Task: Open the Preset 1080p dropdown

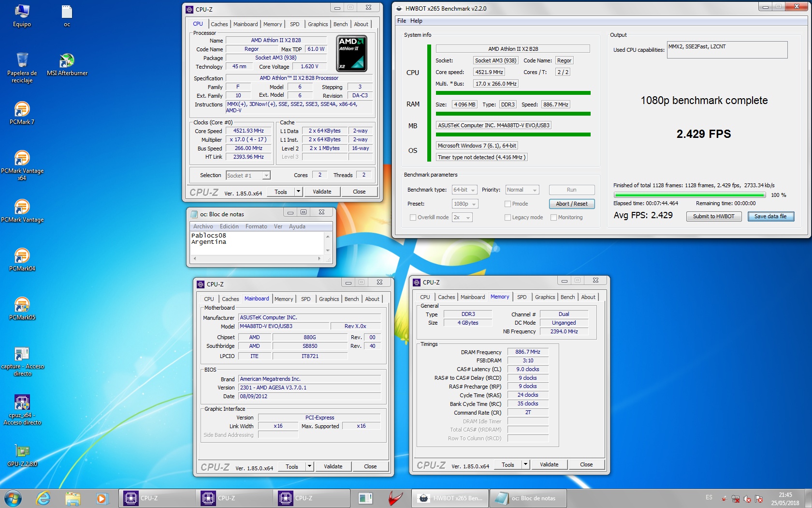Action: 465,204
